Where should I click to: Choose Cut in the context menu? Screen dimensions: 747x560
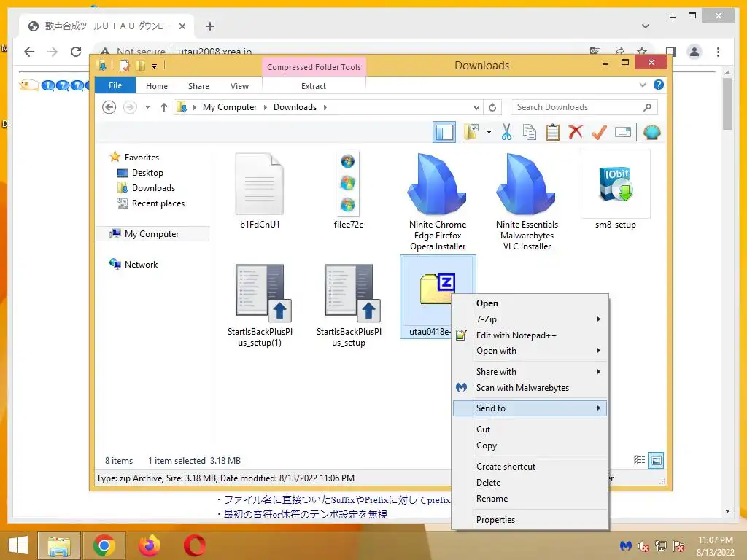click(530, 429)
